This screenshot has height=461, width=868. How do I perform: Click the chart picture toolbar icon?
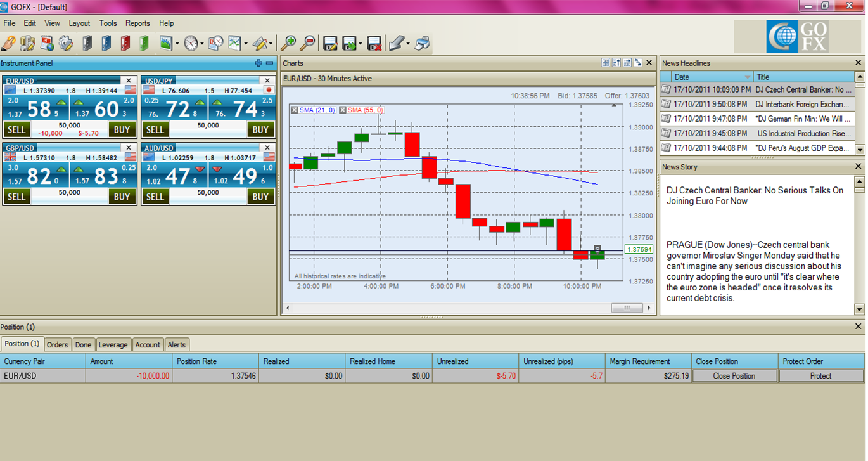tap(166, 43)
